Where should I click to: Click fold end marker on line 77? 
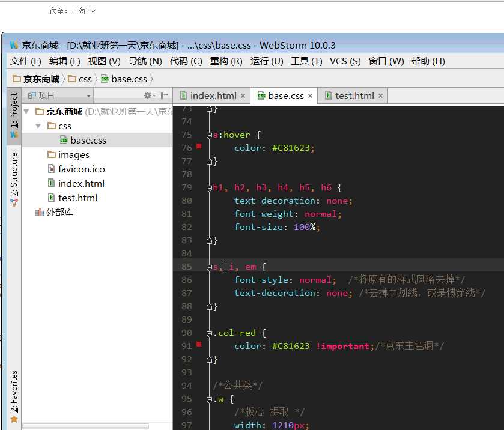coord(209,162)
